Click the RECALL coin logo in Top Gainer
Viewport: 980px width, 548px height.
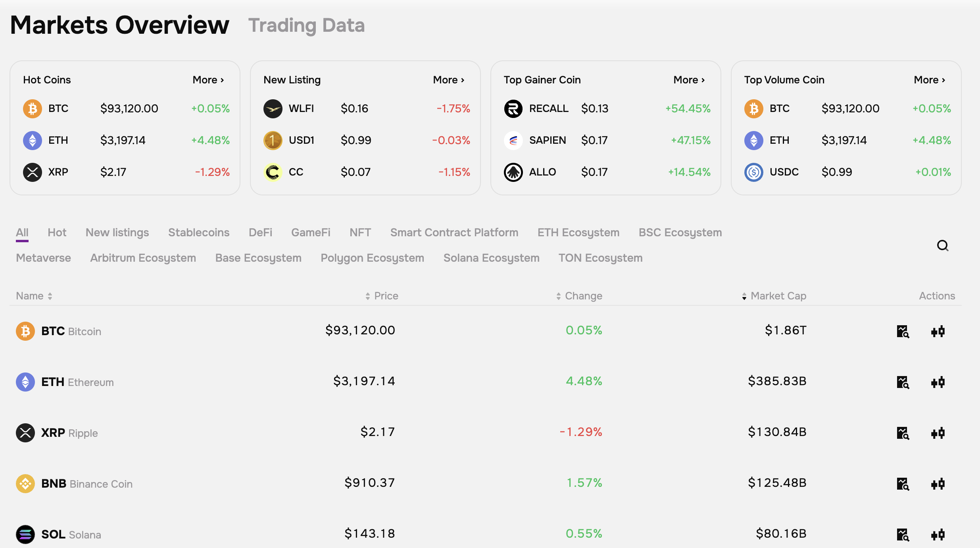[513, 108]
